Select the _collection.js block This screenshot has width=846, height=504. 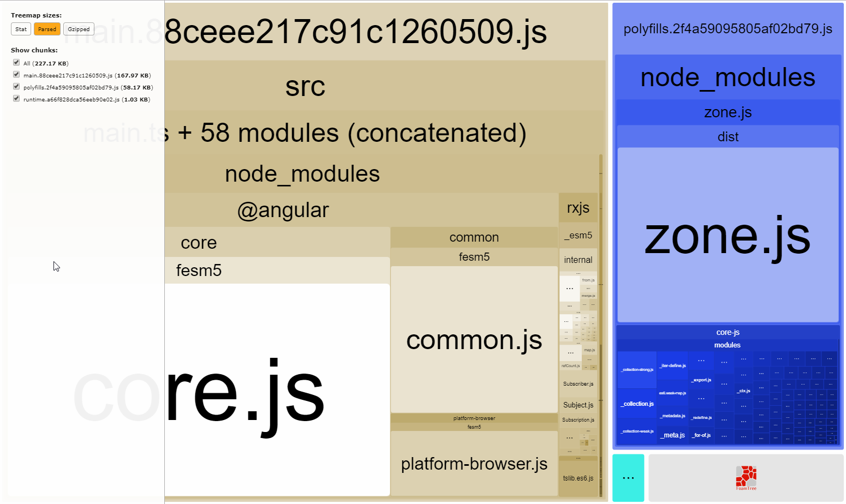pyautogui.click(x=637, y=404)
